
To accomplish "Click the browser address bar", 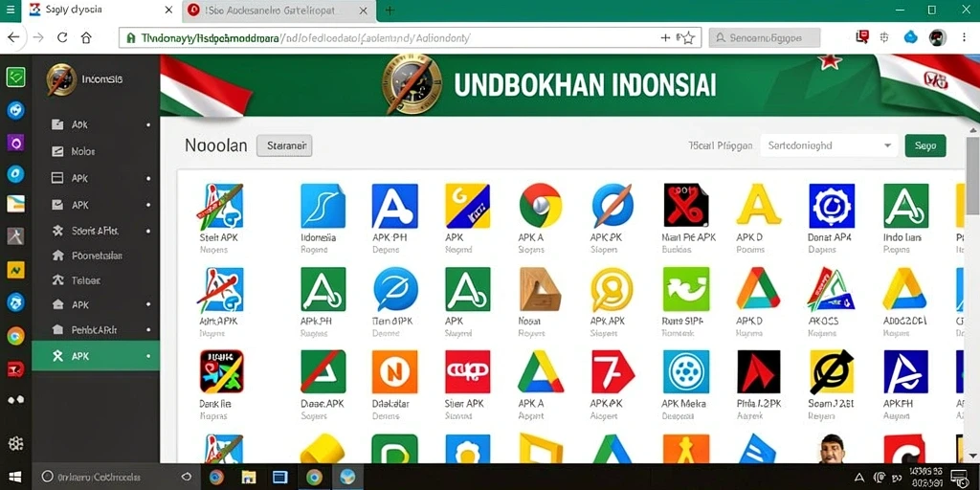I will point(410,37).
